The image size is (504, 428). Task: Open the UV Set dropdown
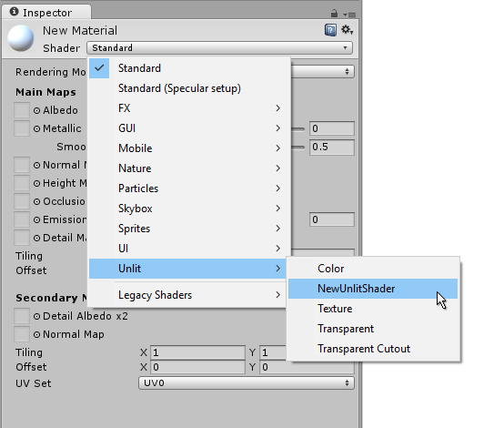point(247,383)
